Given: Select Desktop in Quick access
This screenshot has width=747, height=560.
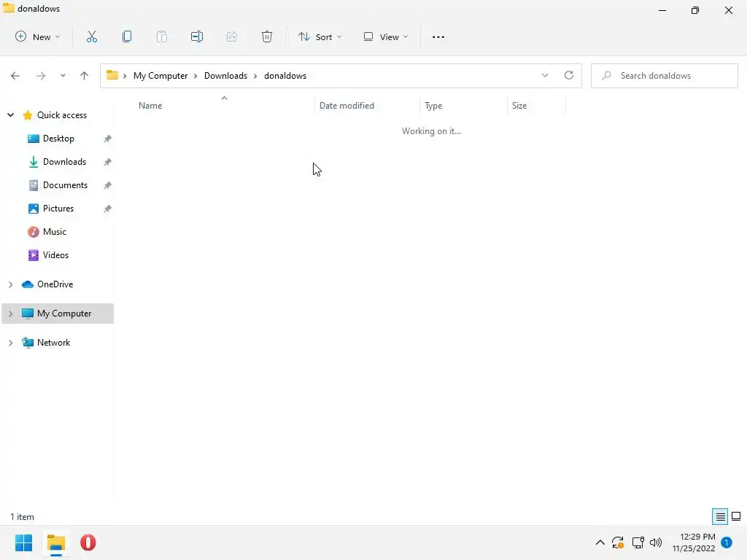Looking at the screenshot, I should [x=58, y=139].
